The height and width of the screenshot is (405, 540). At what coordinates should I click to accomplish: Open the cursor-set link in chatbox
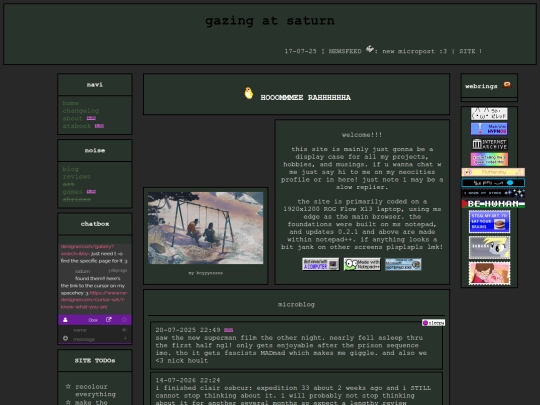pyautogui.click(x=94, y=300)
